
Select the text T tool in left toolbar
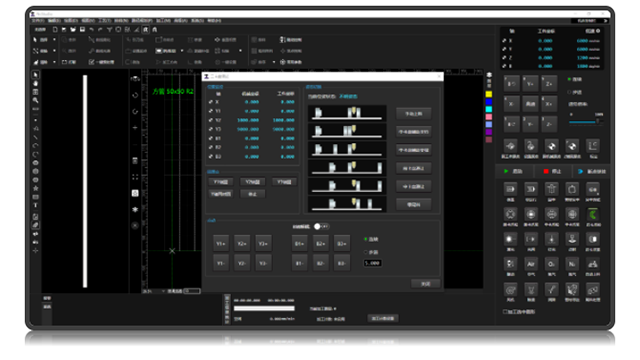coord(36,205)
